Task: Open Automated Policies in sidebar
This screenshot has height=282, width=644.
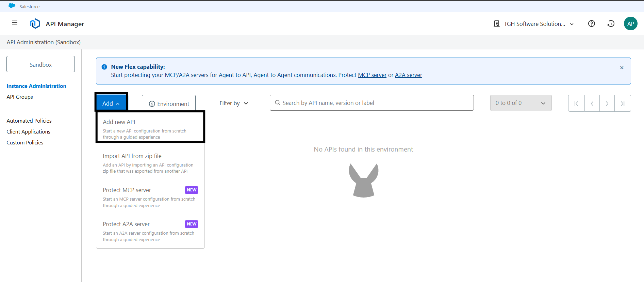Action: pos(29,121)
